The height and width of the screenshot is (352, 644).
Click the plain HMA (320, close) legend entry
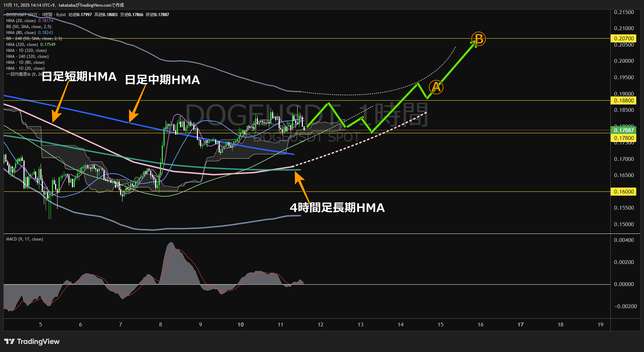click(x=22, y=45)
